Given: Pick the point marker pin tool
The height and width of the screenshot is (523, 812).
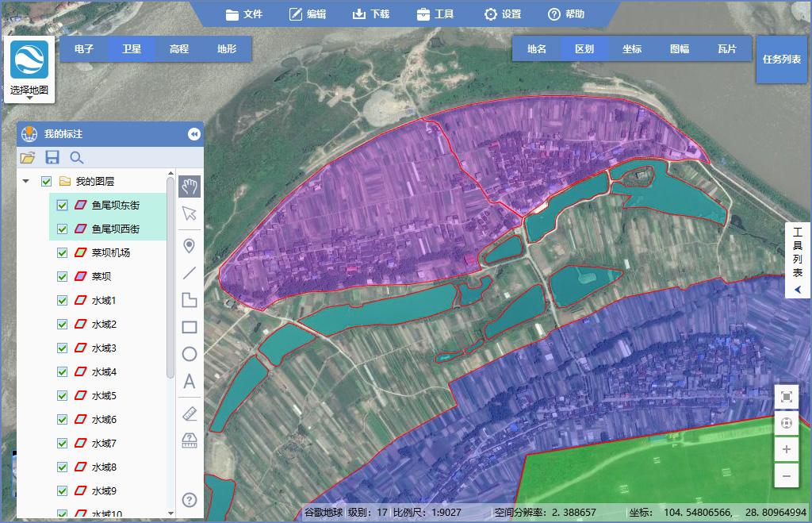Looking at the screenshot, I should point(190,246).
